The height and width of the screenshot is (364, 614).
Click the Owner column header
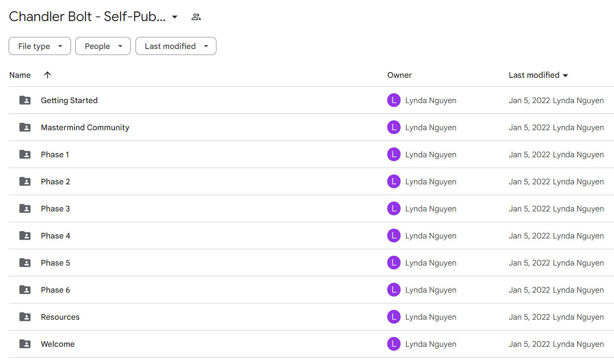(x=399, y=75)
